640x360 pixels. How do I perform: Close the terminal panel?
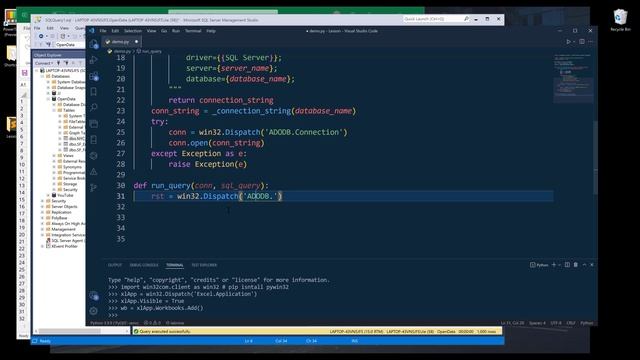coord(592,265)
